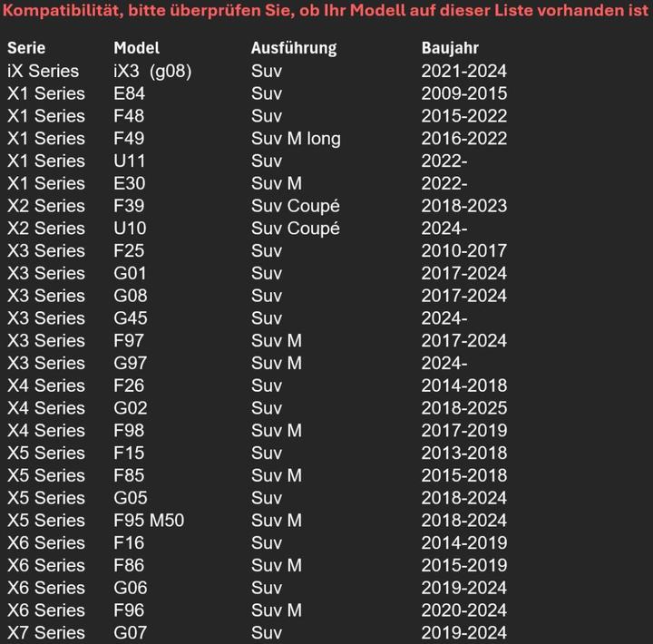Click the 'Serie' column header
Screen dimensions: 653x644
click(26, 48)
